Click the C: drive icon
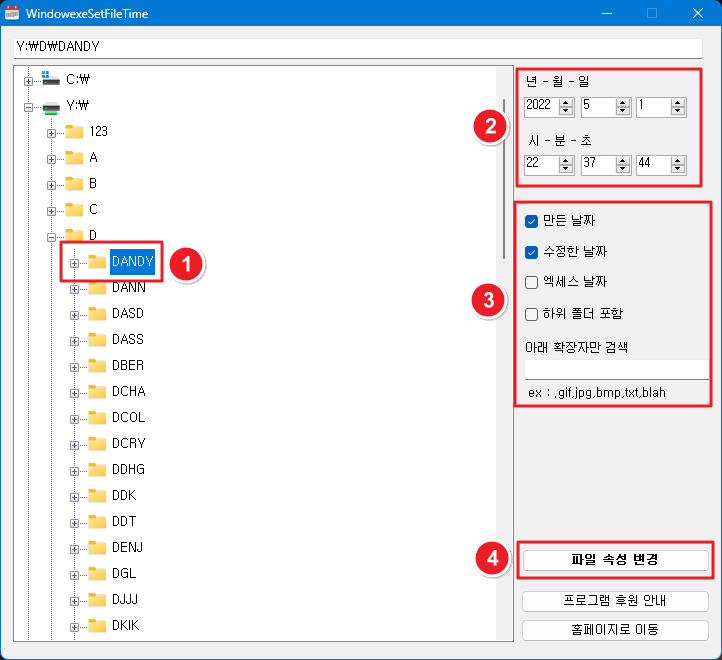 click(x=51, y=79)
